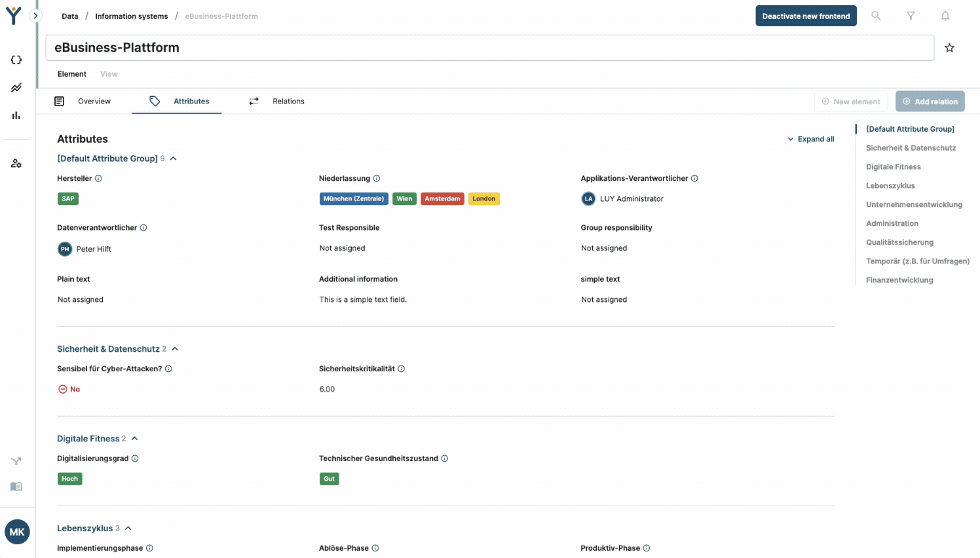Collapse the Sicherheit & Datenschutz section
This screenshot has height=558, width=980.
coord(175,349)
